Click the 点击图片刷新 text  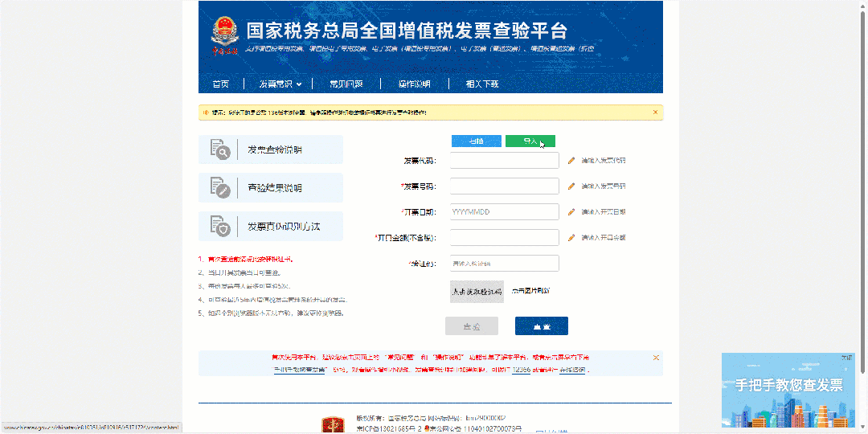tap(530, 291)
